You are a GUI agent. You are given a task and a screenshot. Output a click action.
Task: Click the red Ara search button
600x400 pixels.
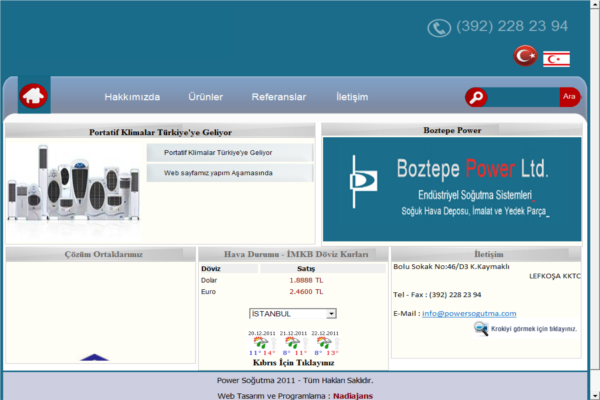click(x=569, y=97)
